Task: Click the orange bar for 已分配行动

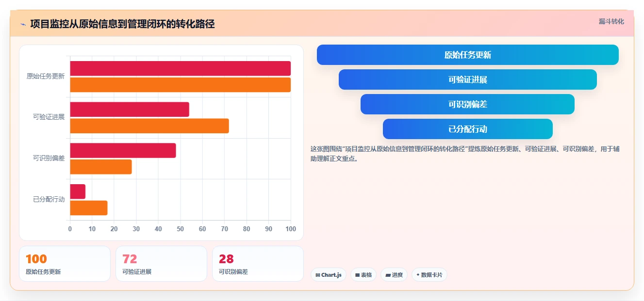Action: [x=89, y=208]
